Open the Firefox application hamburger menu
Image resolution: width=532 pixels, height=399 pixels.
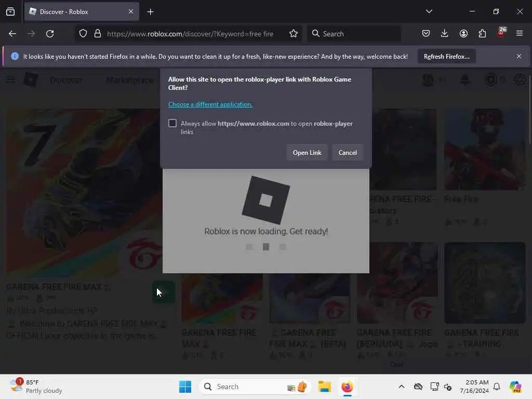(x=520, y=33)
